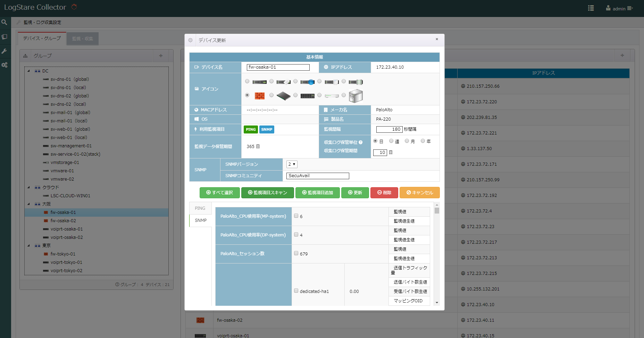644x338 pixels.
Task: Check PaloAlto_CPU使用率(MP-system) checkbox
Action: click(296, 216)
